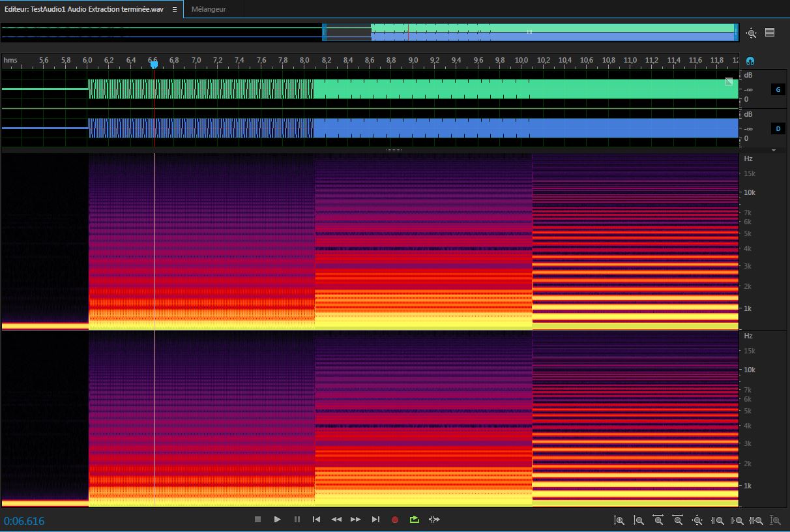Click the Stop transport button

point(257,520)
